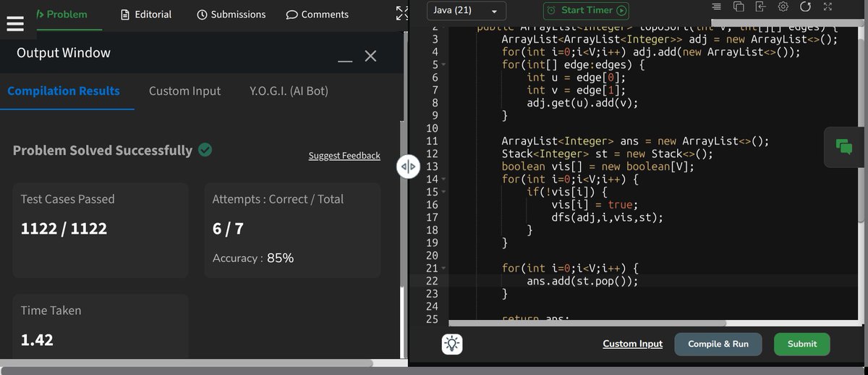
Task: Collapse code fold at line 5
Action: click(443, 65)
